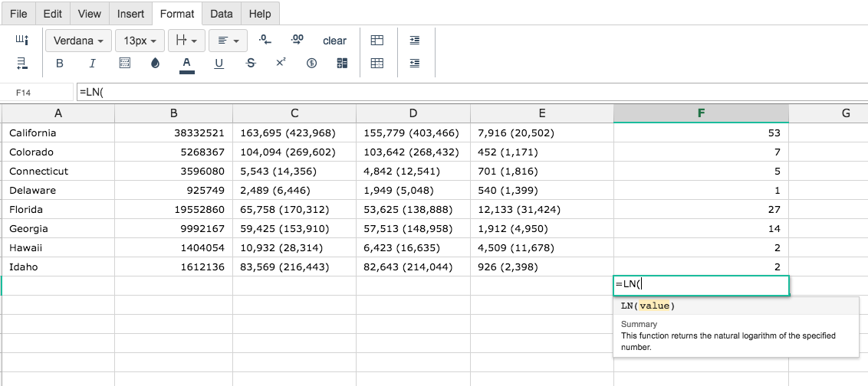The height and width of the screenshot is (386, 868).
Task: Toggle underline on selected cell
Action: 219,63
